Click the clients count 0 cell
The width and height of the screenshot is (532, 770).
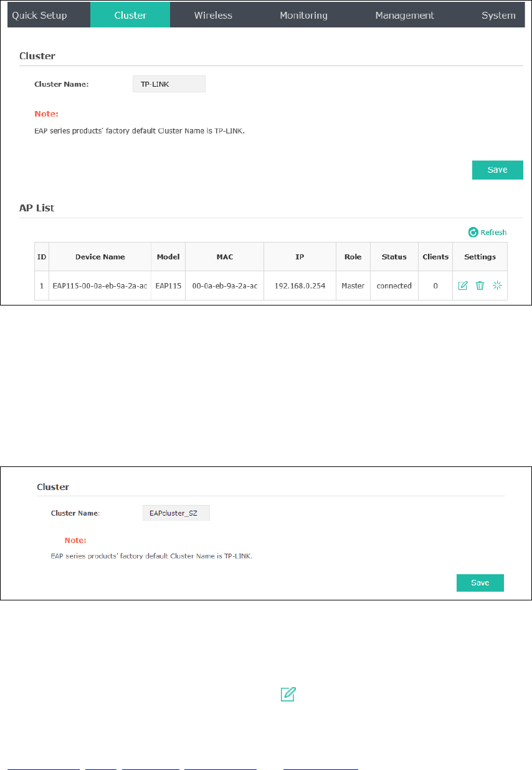[x=435, y=286]
